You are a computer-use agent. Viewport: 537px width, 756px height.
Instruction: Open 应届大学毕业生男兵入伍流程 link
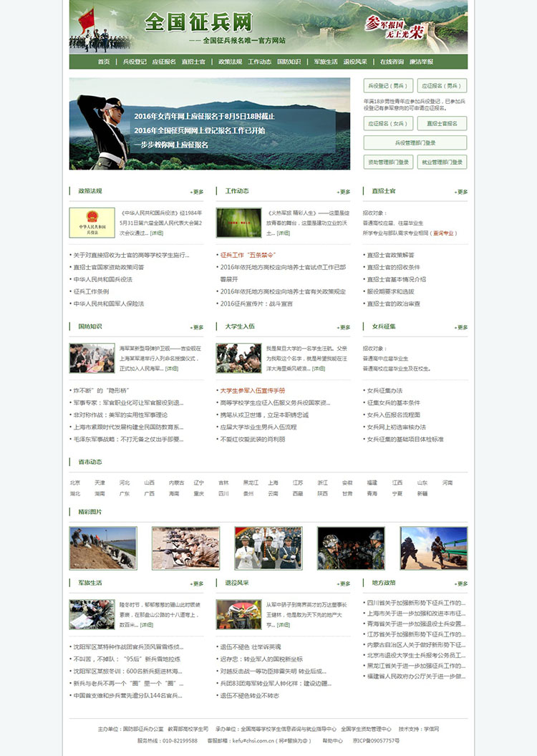pyautogui.click(x=258, y=427)
